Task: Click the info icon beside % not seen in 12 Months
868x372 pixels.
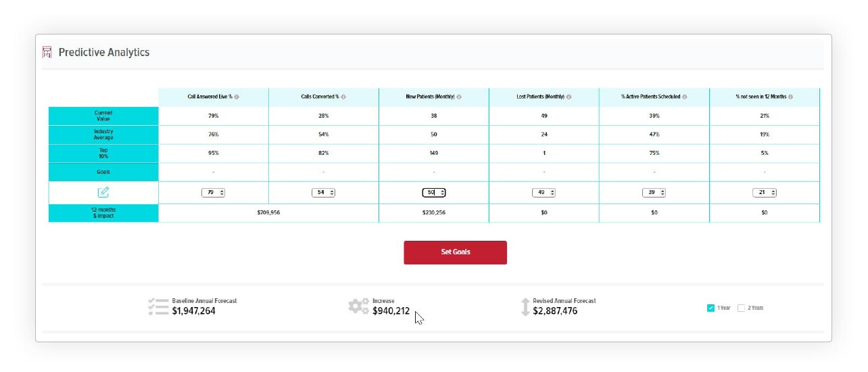Action: click(x=790, y=97)
